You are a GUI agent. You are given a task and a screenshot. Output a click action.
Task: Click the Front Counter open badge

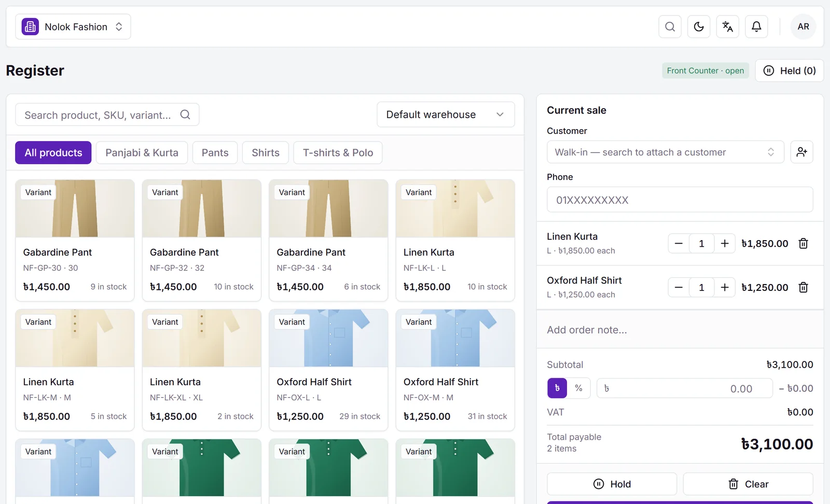(706, 71)
